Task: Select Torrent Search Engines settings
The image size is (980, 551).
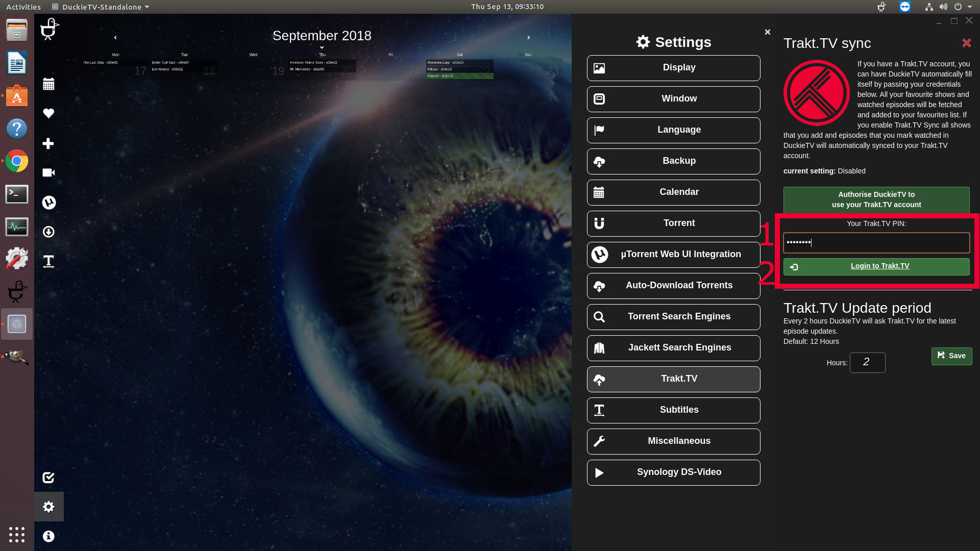Action: (673, 317)
